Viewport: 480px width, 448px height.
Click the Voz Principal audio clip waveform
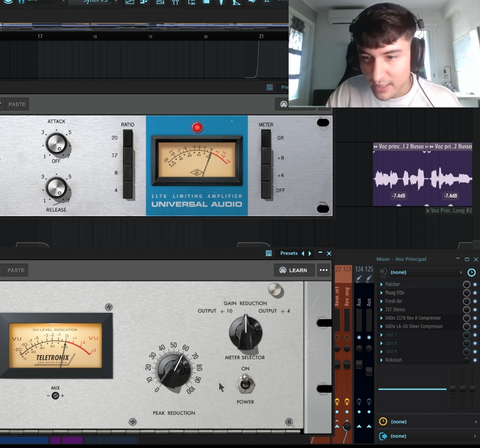(x=400, y=179)
